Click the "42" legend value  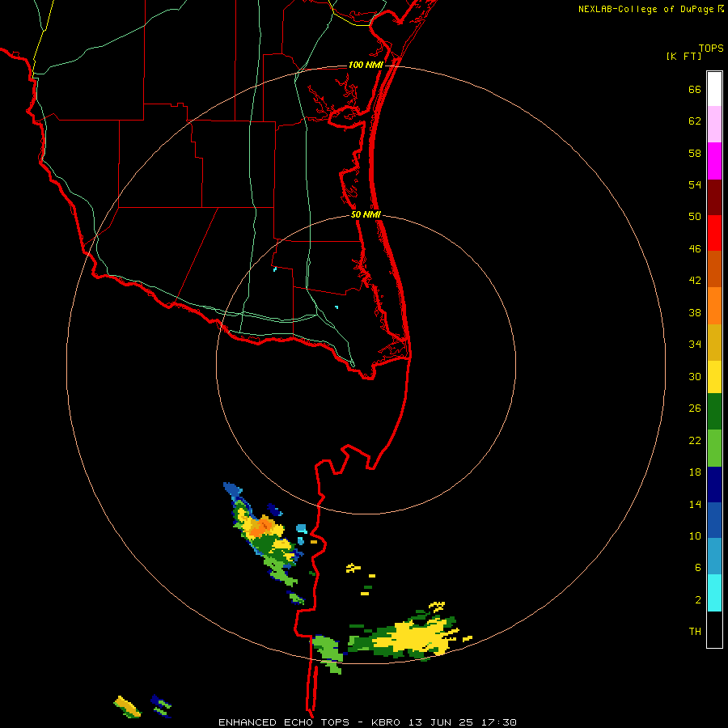[695, 281]
